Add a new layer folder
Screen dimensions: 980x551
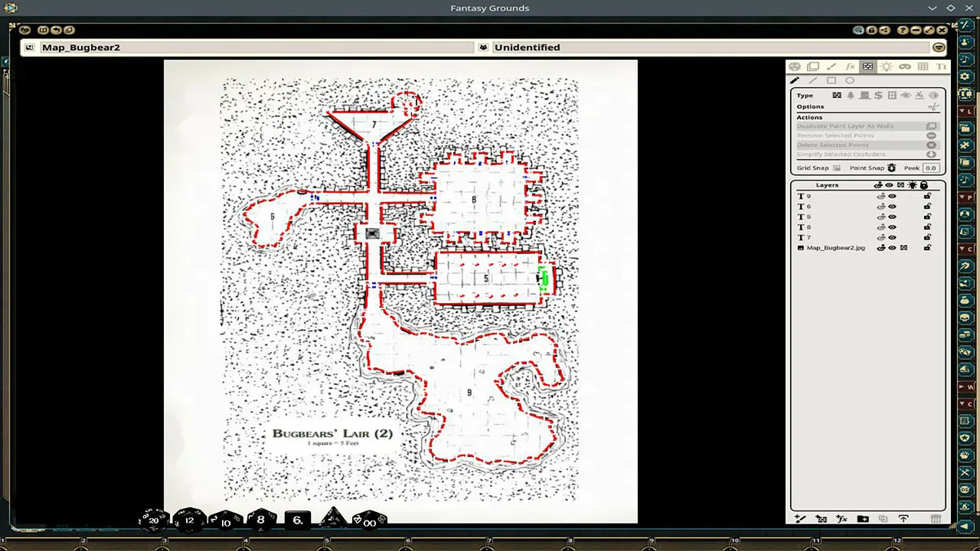coord(863,519)
